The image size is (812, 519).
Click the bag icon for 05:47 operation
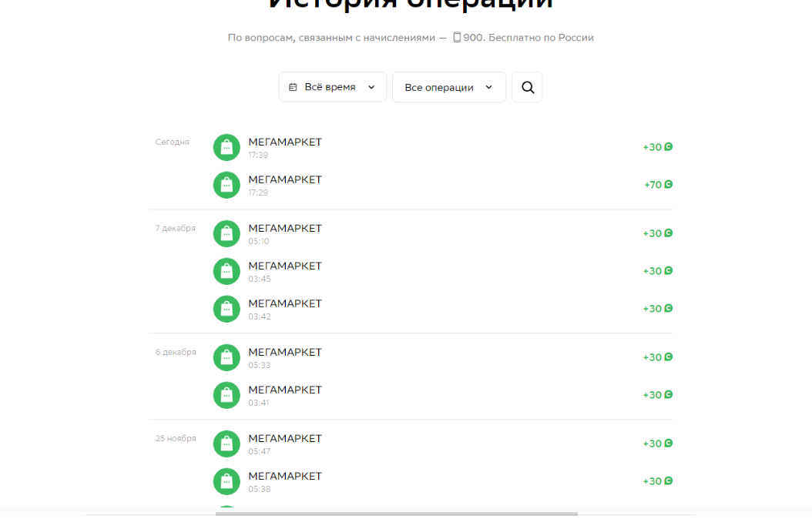tap(226, 444)
